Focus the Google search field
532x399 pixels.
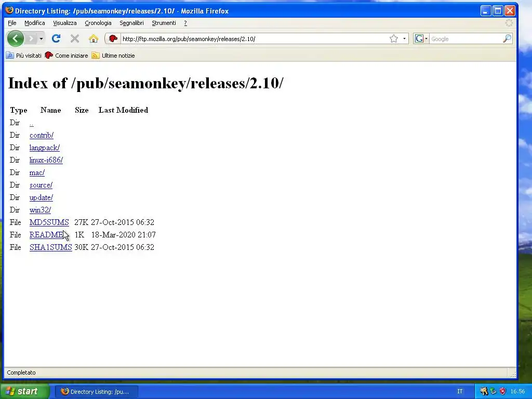point(465,38)
